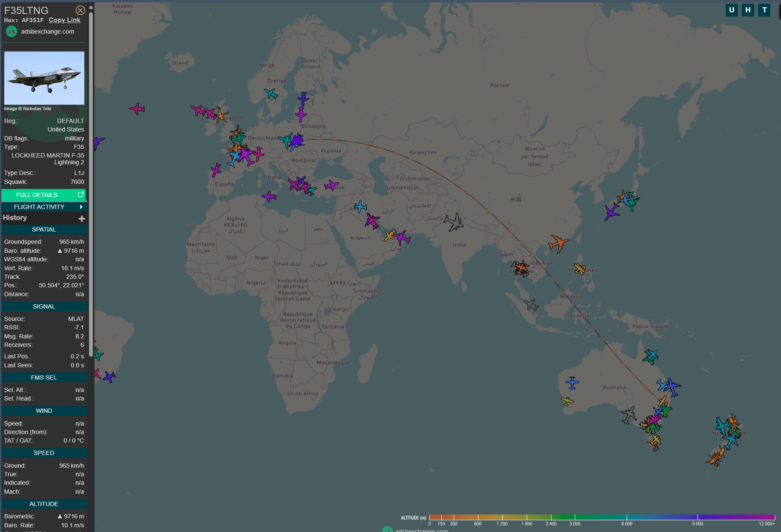This screenshot has height=532, width=781.
Task: Select the orange aircraft off south China
Action: coord(558,243)
